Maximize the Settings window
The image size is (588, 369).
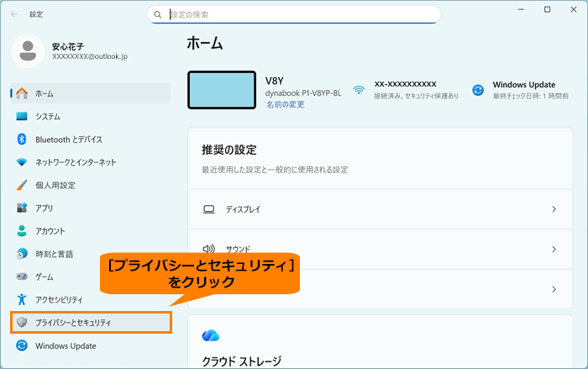click(547, 9)
